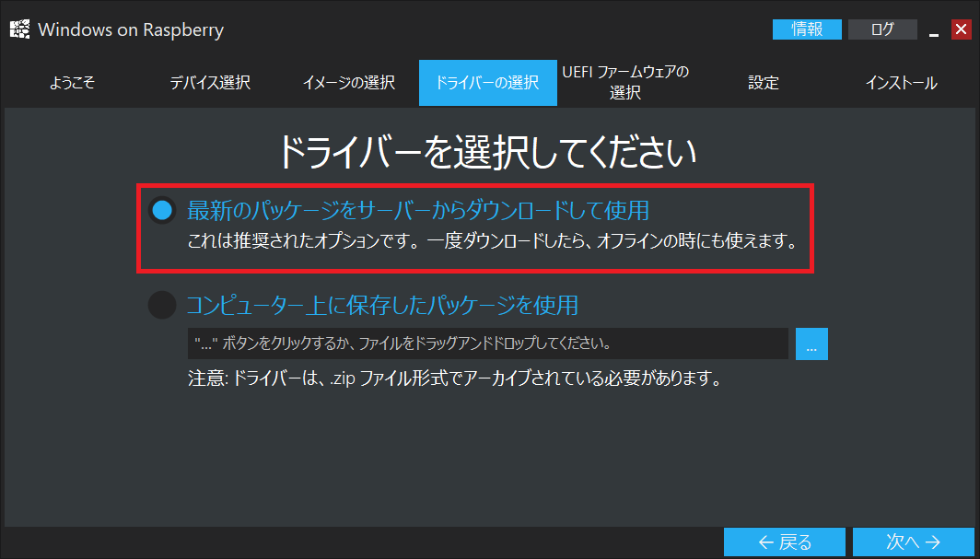Browse for driver file with "..." button
Image resolution: width=980 pixels, height=559 pixels.
click(x=811, y=344)
